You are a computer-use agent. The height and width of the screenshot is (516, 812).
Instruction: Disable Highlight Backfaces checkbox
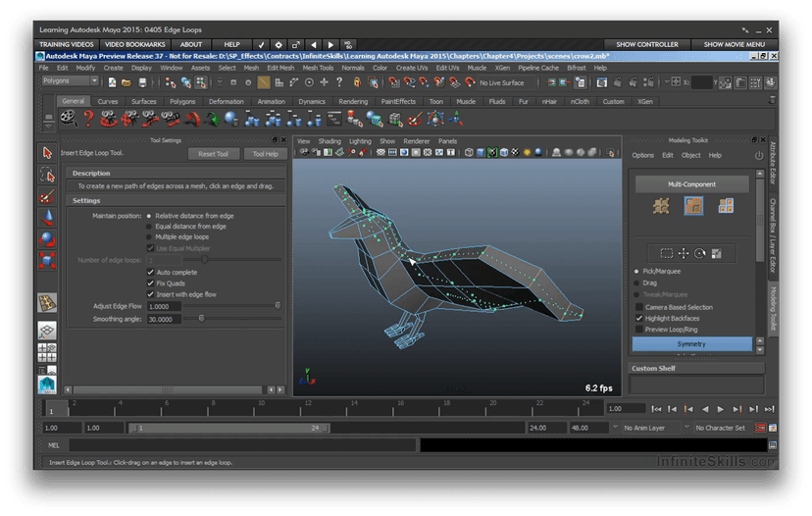[639, 319]
